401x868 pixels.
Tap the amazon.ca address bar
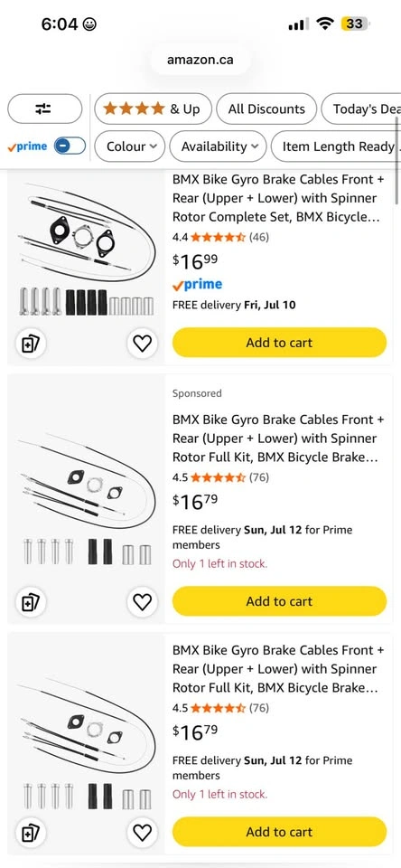[x=200, y=60]
